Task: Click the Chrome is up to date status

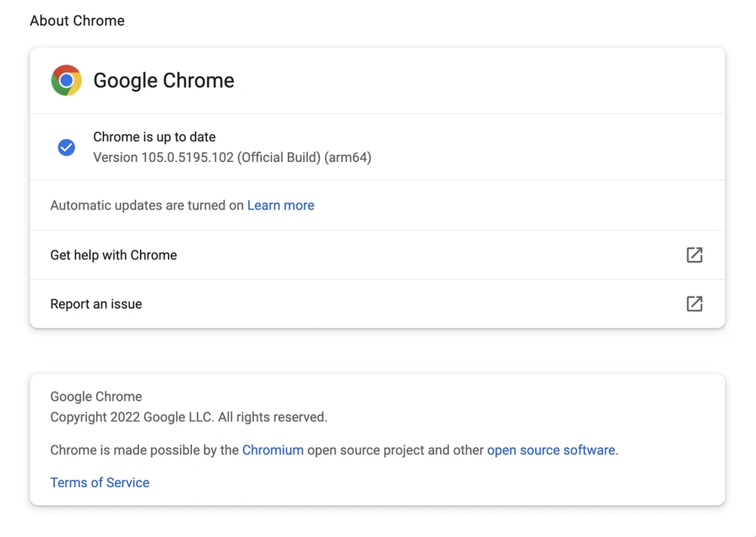Action: click(x=154, y=137)
